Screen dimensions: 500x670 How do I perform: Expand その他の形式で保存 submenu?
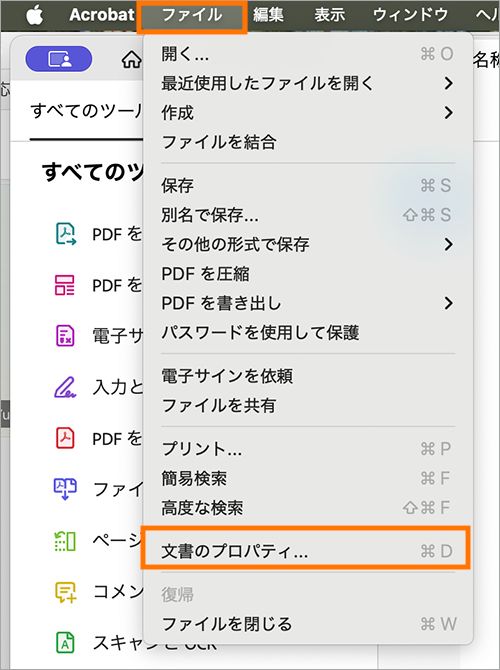tap(308, 244)
